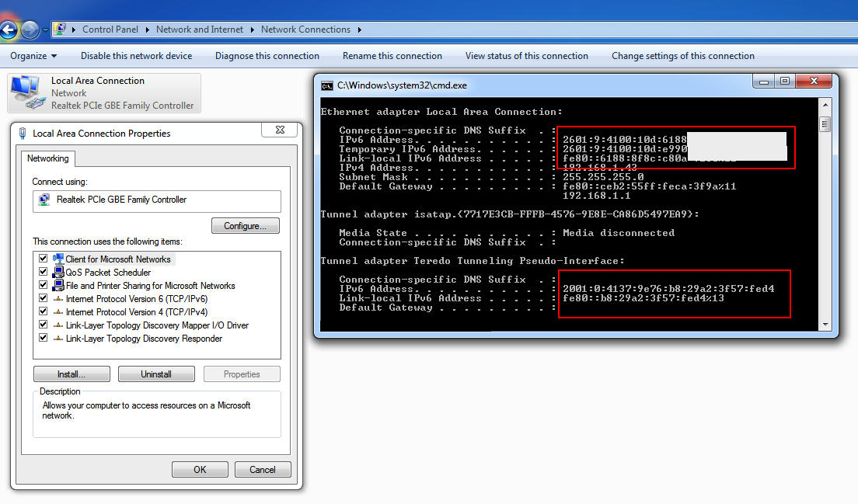Click Teredo address 2001:0:4137:9e76:b8:29a2:3f57:fed4
The image size is (858, 504).
click(668, 289)
